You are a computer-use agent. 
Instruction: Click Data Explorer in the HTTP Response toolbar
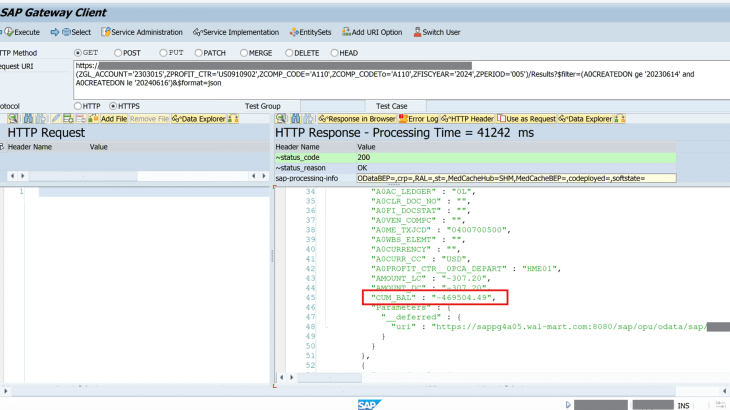pos(585,119)
